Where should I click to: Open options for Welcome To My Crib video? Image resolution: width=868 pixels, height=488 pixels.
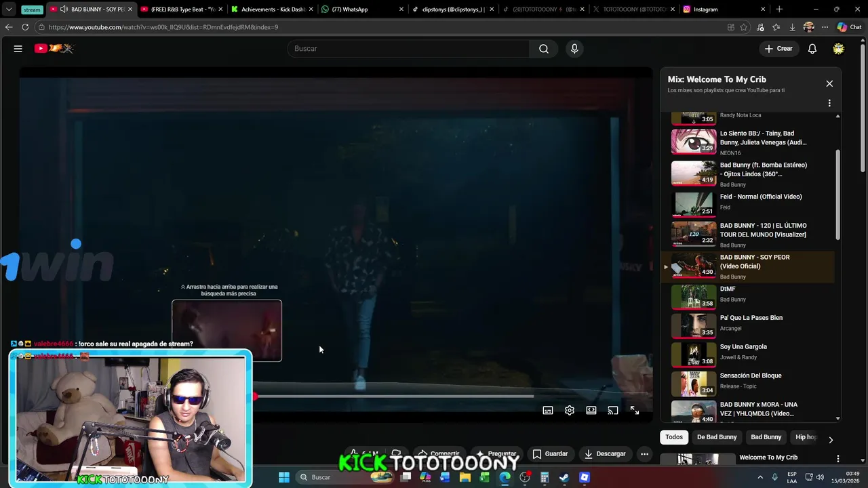pyautogui.click(x=837, y=459)
